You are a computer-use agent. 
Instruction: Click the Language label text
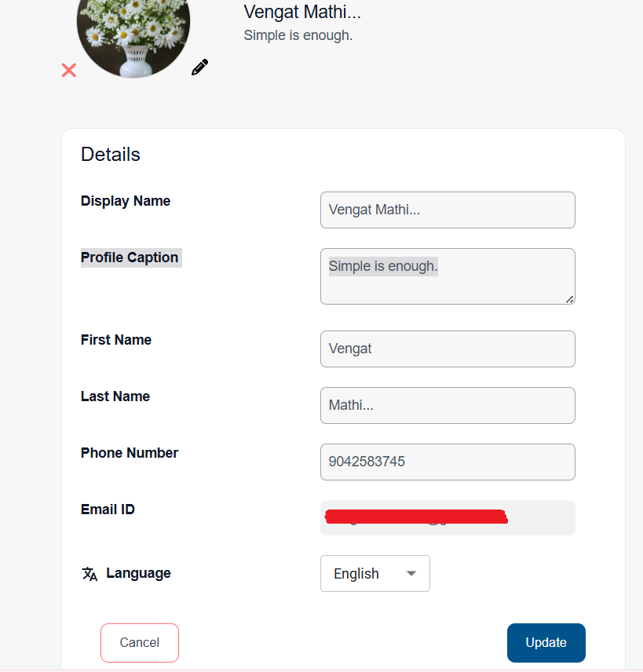[138, 573]
